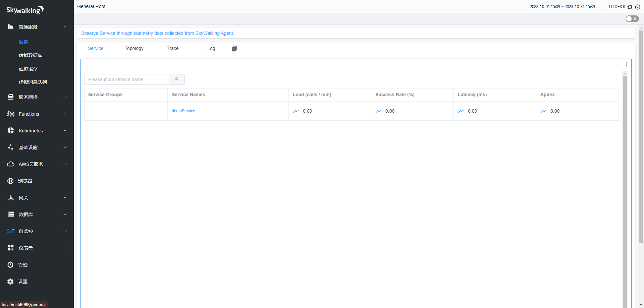
Task: Click the Latency trend chart icon
Action: pyautogui.click(x=461, y=111)
